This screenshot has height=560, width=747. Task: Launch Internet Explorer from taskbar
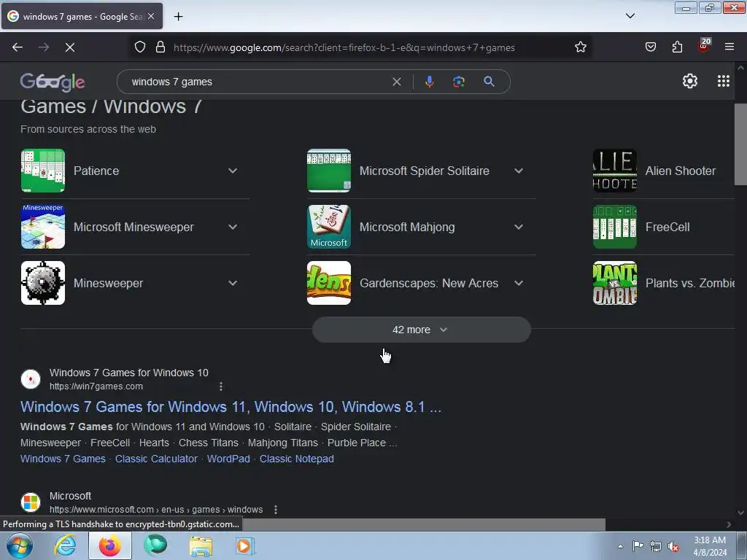point(65,545)
